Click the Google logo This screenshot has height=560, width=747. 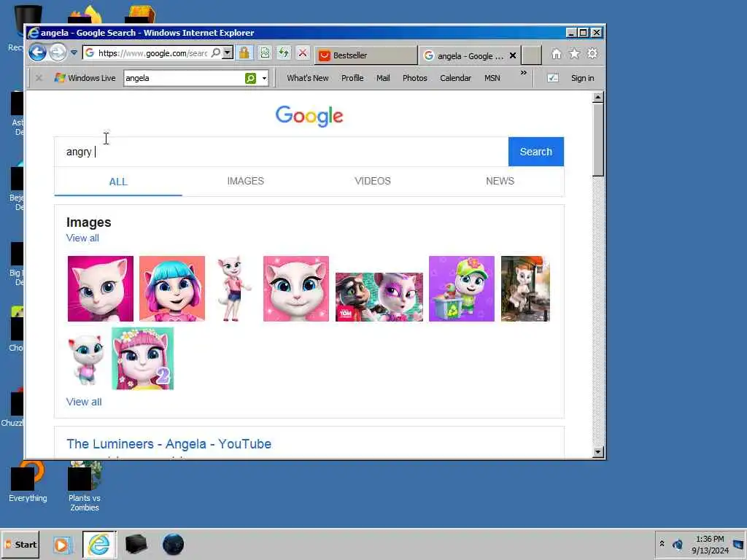point(309,116)
